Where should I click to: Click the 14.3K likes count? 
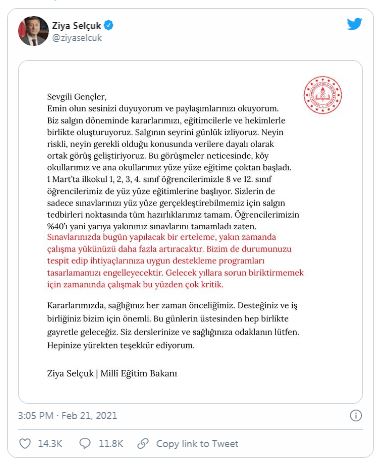(x=50, y=444)
